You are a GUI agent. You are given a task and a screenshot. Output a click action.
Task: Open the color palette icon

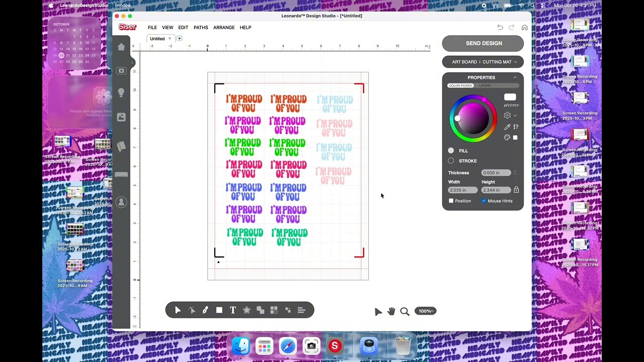click(x=507, y=137)
